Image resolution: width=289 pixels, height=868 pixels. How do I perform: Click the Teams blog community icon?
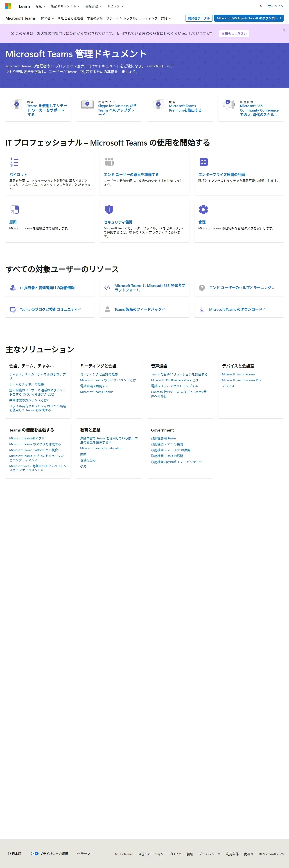click(x=13, y=309)
